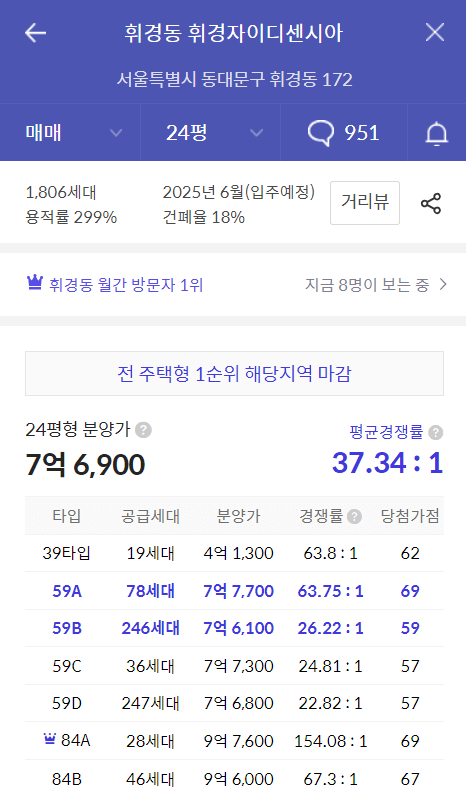Click the 타입 column header
This screenshot has height=799, width=466.
(67, 516)
